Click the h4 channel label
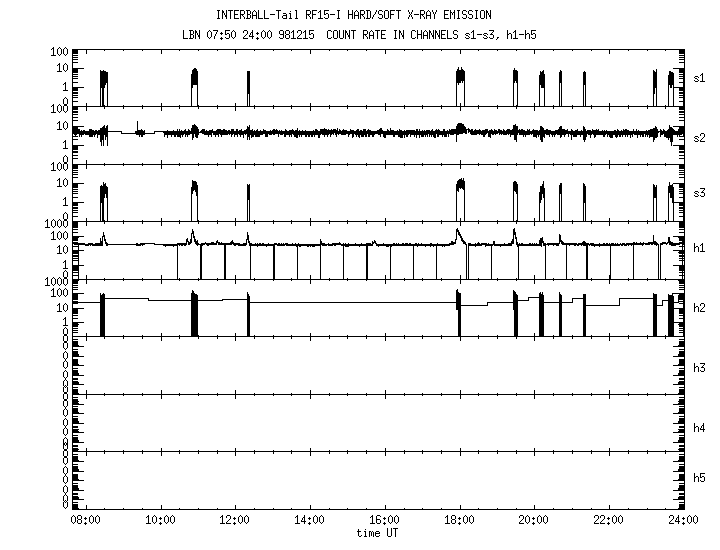This screenshot has height=550, width=720. [700, 428]
